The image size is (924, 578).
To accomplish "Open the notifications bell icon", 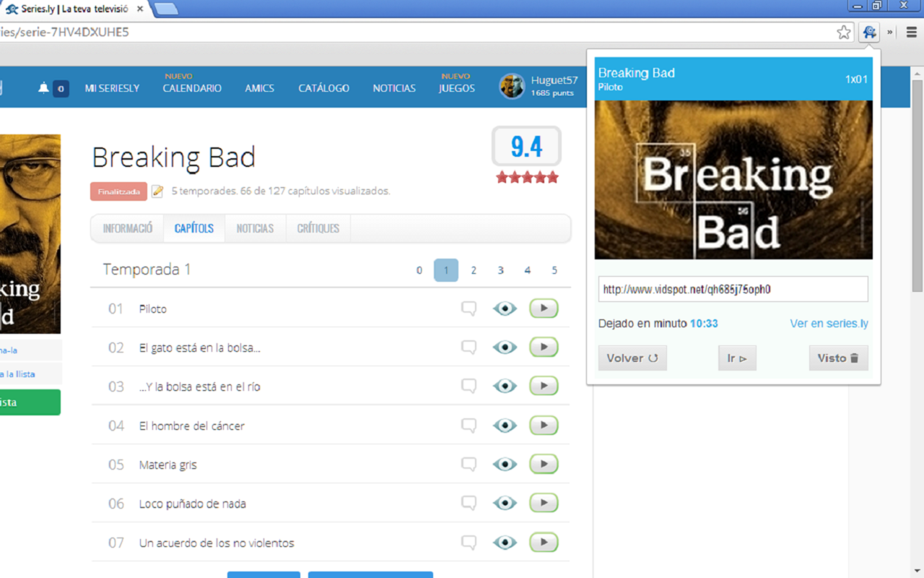I will (x=44, y=88).
